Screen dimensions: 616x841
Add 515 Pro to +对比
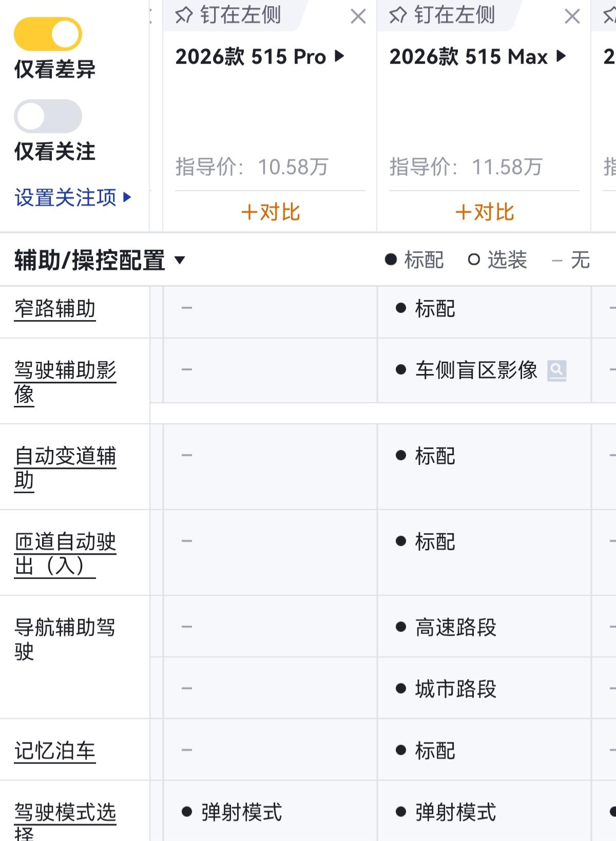(270, 212)
